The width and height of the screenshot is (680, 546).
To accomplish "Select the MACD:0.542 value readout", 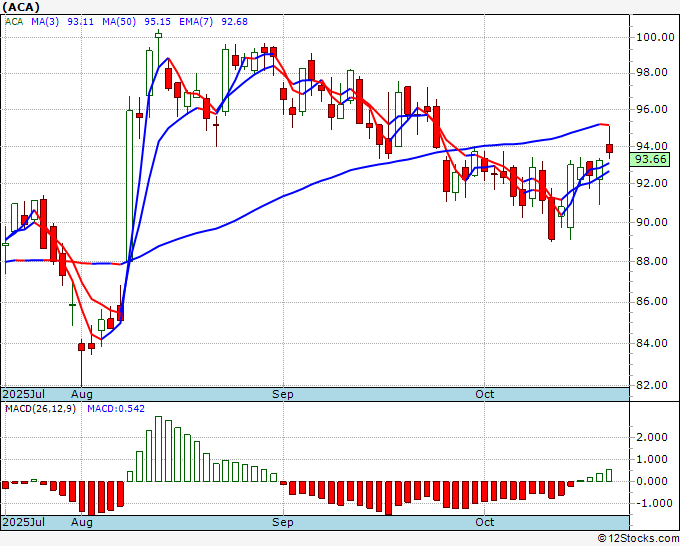I will click(116, 409).
